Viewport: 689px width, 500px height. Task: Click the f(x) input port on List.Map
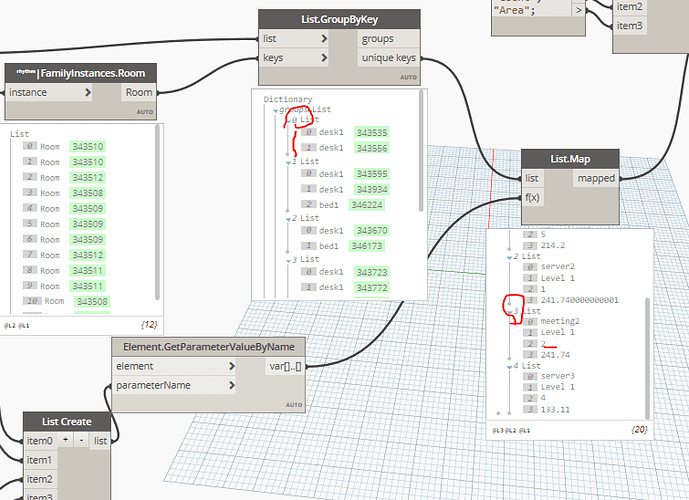(532, 198)
